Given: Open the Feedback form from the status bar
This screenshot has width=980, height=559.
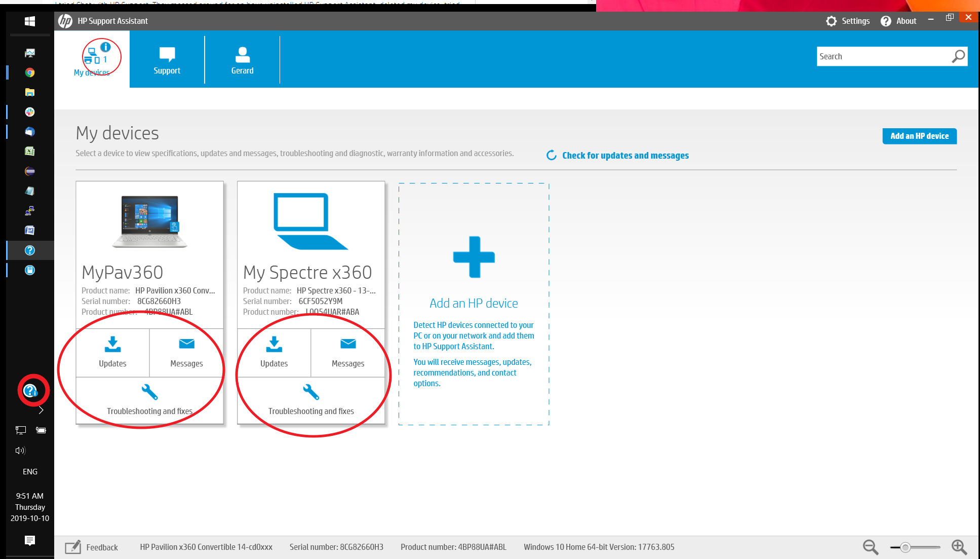Looking at the screenshot, I should point(92,547).
